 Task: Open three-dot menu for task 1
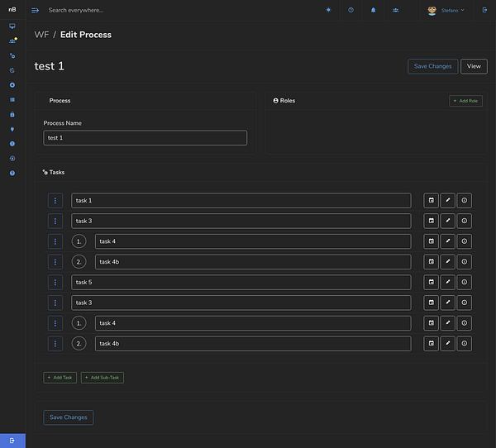point(55,201)
